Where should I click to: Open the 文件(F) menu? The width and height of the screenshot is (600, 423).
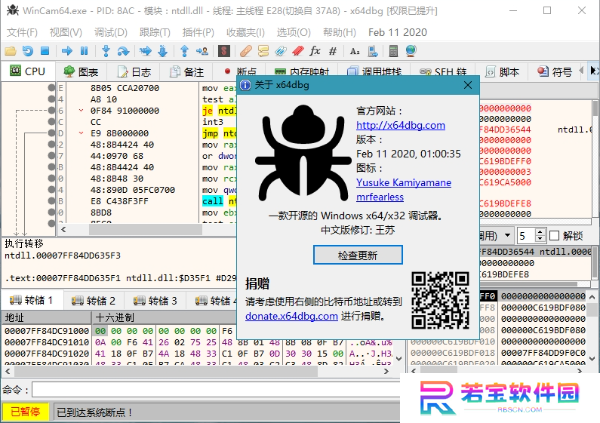[x=22, y=33]
